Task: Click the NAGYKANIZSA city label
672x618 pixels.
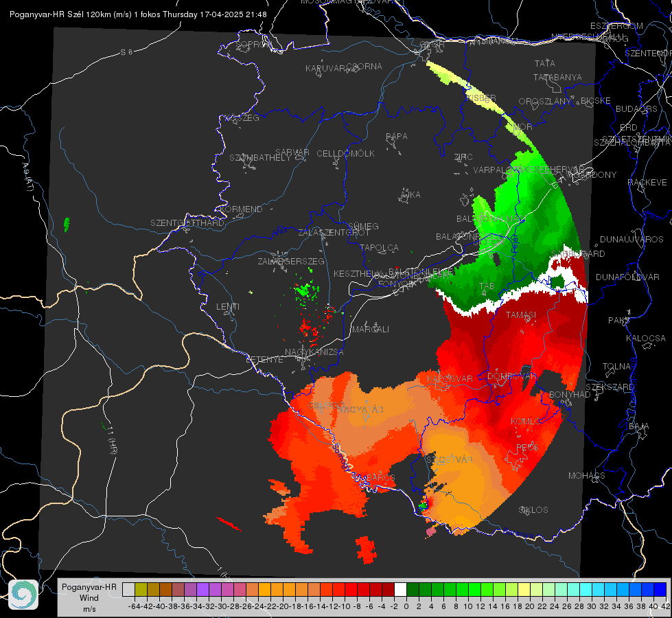Action: (314, 352)
